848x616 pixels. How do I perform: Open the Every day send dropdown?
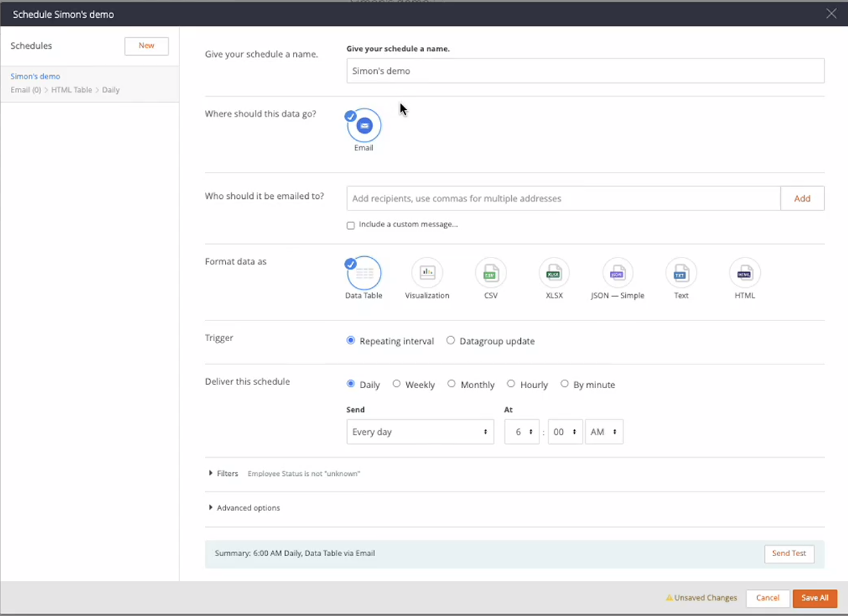tap(420, 432)
